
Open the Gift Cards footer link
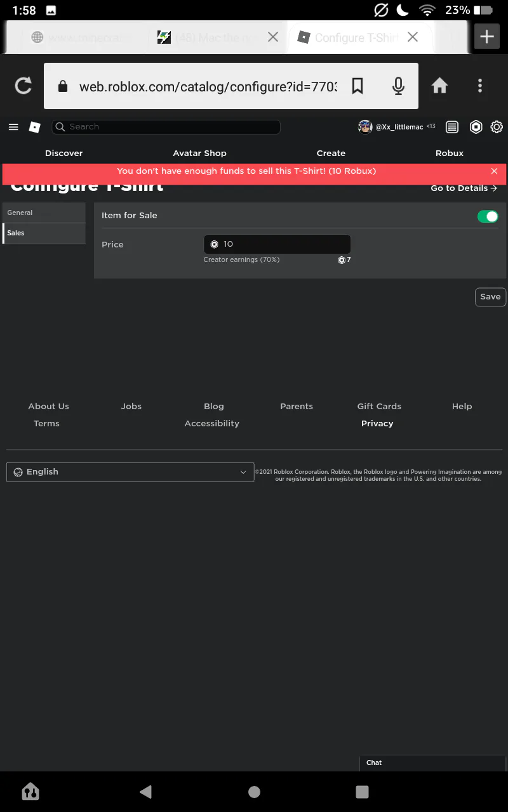[379, 407]
